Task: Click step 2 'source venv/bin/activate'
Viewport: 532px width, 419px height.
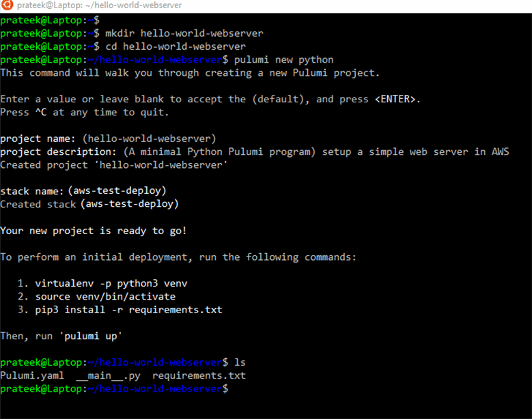Action: pyautogui.click(x=104, y=296)
